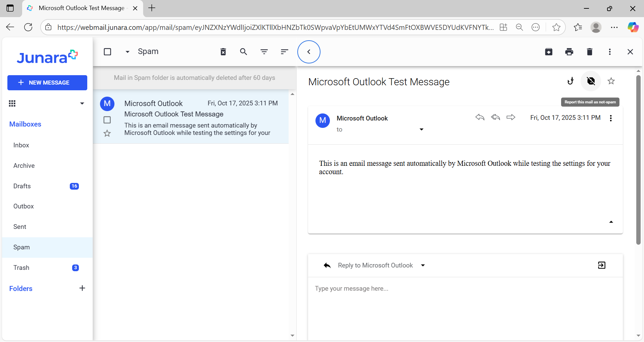This screenshot has width=644, height=342.
Task: Click the Trash count badge 3
Action: (76, 267)
